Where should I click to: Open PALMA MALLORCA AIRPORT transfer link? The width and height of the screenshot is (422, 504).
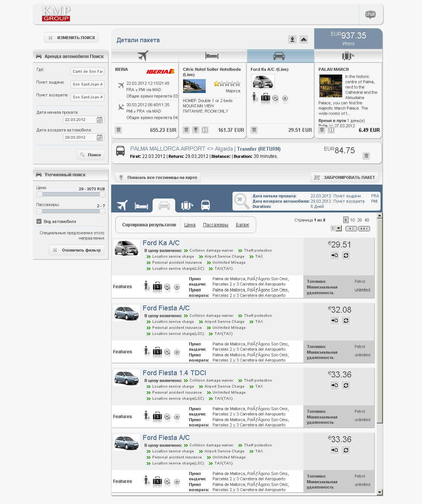(x=205, y=149)
